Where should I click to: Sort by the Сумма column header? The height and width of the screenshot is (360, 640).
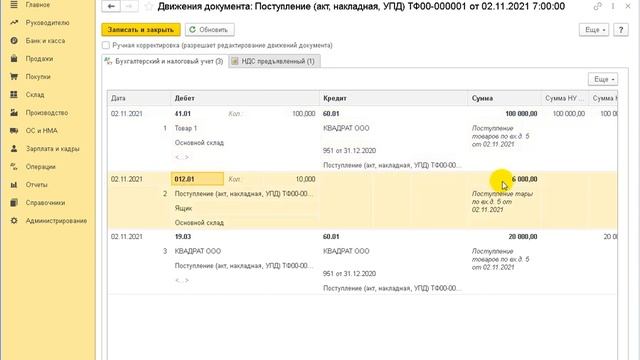(504, 98)
